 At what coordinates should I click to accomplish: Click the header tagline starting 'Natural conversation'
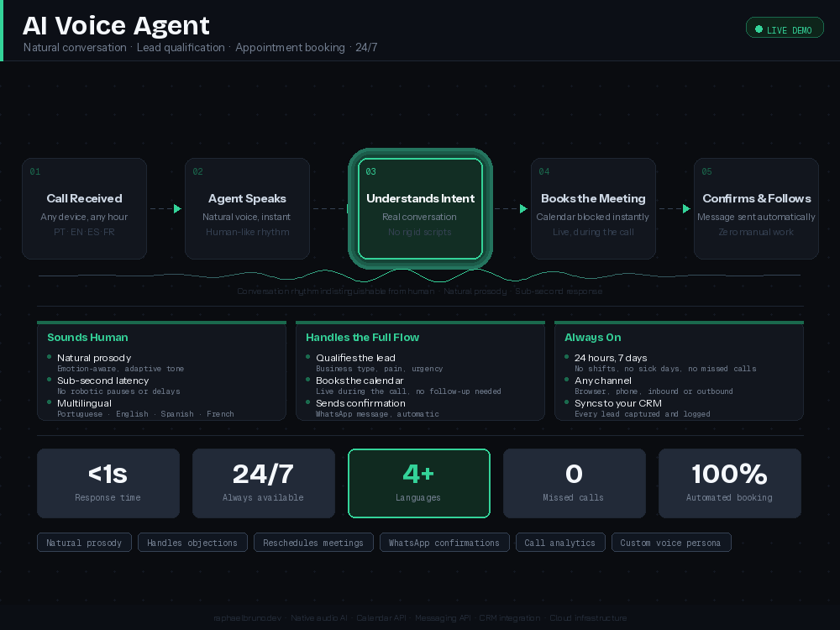pos(201,47)
